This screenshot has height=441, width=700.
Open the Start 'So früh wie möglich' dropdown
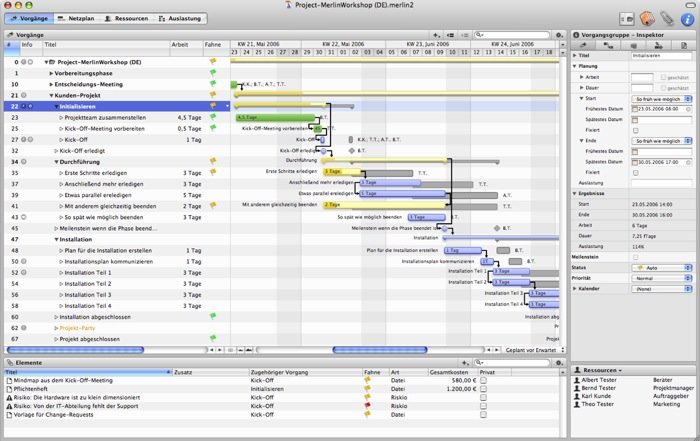(x=662, y=99)
